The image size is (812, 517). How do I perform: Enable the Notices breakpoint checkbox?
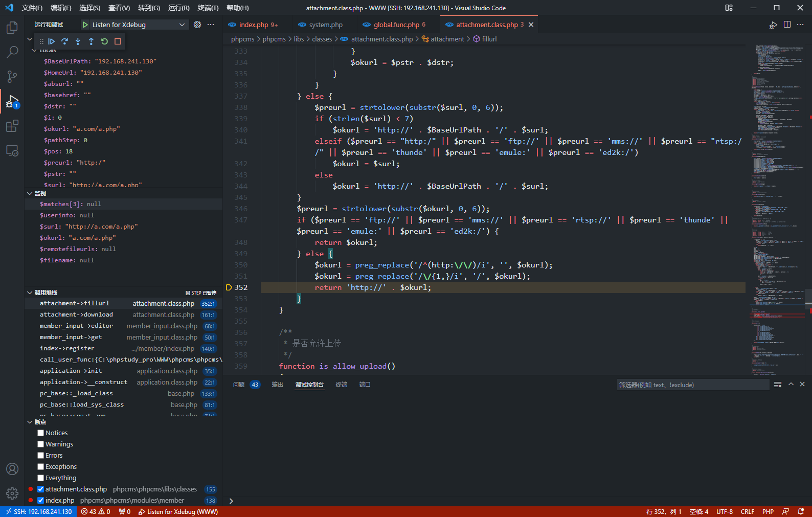click(41, 433)
